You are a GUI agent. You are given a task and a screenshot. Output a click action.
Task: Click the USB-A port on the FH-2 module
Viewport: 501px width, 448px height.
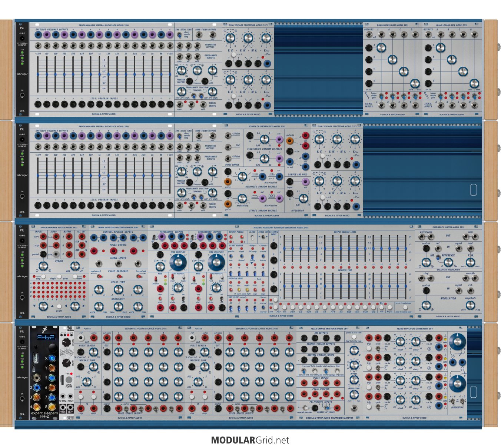click(x=36, y=358)
